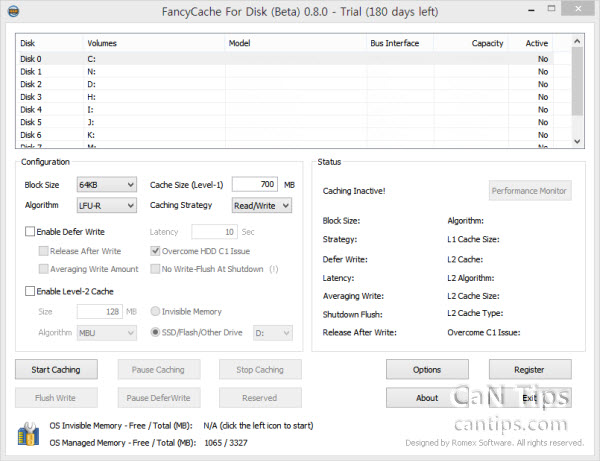This screenshot has height=461, width=600.
Task: Click the N/A invisible memory value text
Action: [x=258, y=425]
